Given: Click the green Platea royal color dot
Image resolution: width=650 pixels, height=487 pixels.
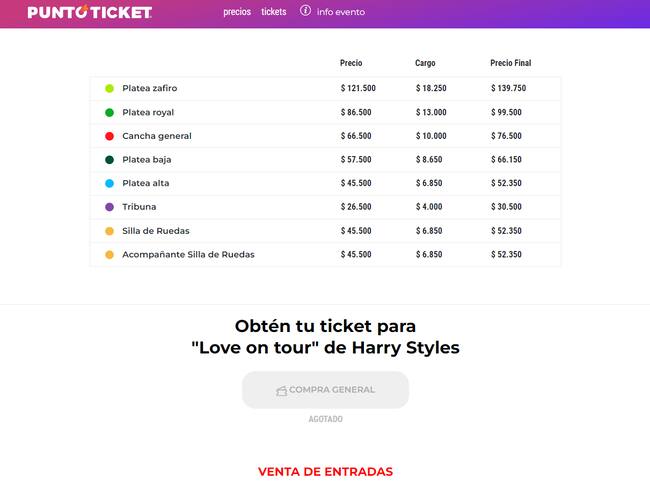Looking at the screenshot, I should [109, 112].
